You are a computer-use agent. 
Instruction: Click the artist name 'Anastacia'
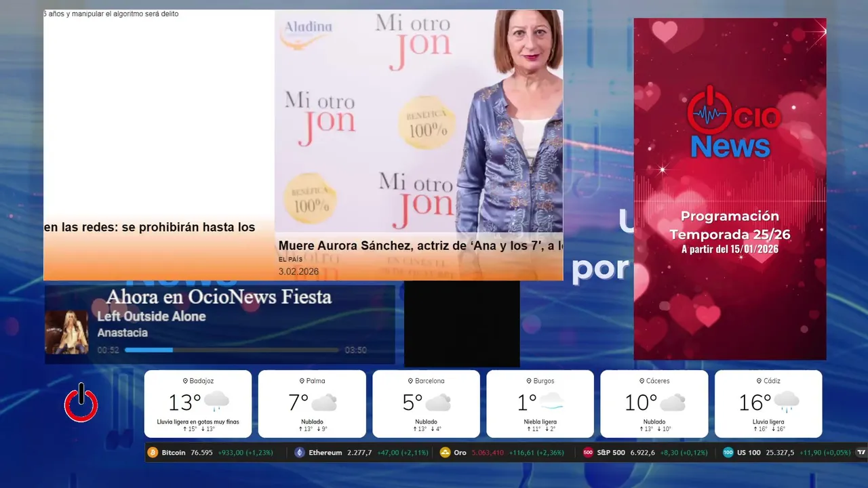[x=123, y=333]
